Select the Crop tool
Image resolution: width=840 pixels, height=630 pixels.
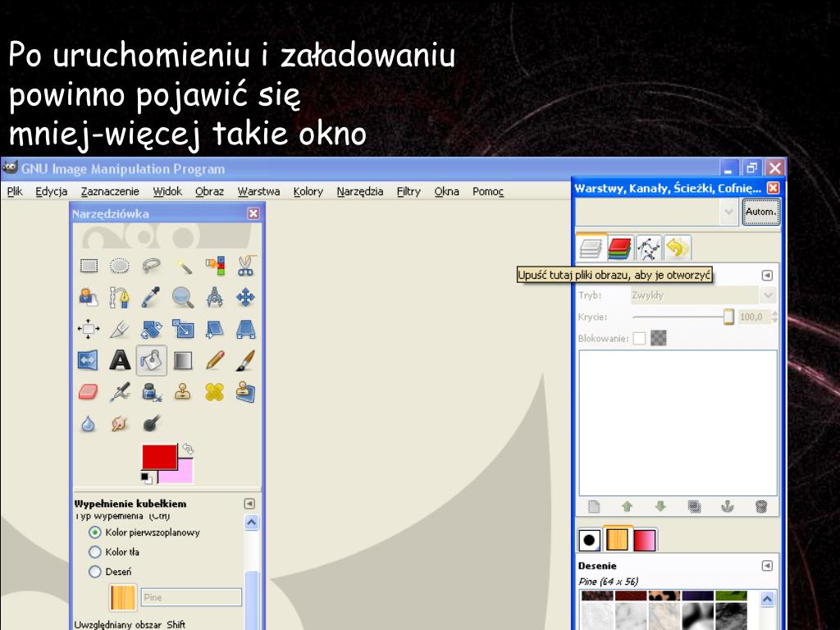tap(120, 329)
